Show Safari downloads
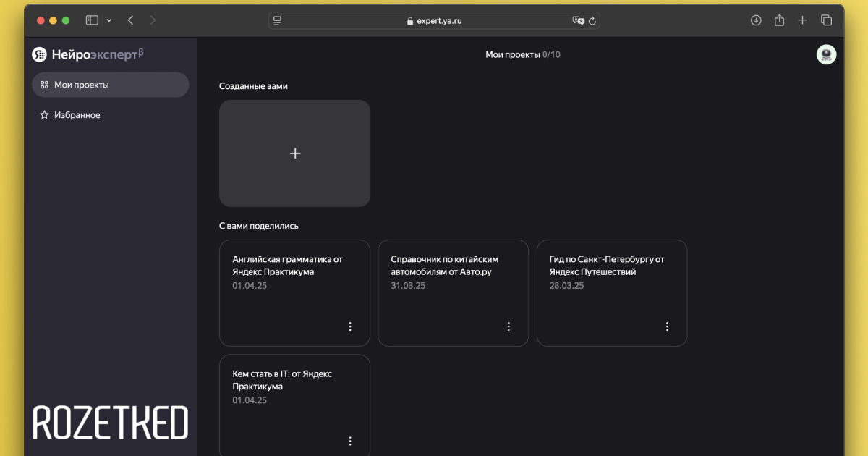Image resolution: width=868 pixels, height=456 pixels. coord(756,20)
